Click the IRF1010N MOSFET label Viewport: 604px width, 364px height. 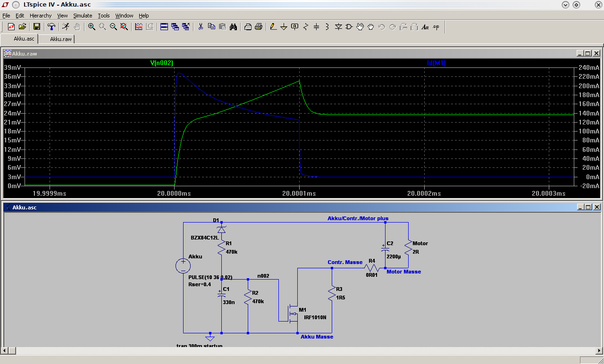(x=315, y=317)
